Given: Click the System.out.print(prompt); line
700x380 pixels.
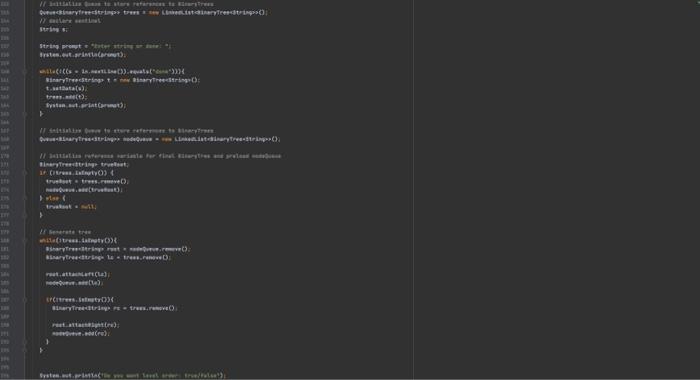Looking at the screenshot, I should (86, 106).
